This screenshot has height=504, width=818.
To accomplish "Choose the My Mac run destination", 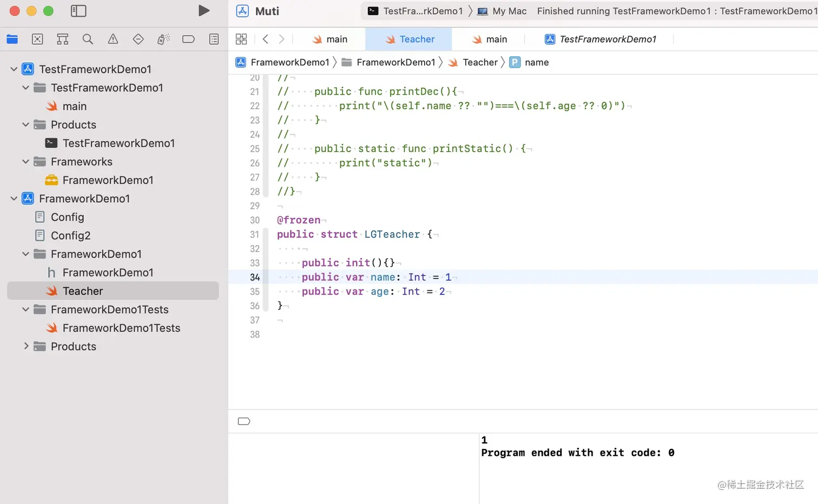I will pos(502,11).
